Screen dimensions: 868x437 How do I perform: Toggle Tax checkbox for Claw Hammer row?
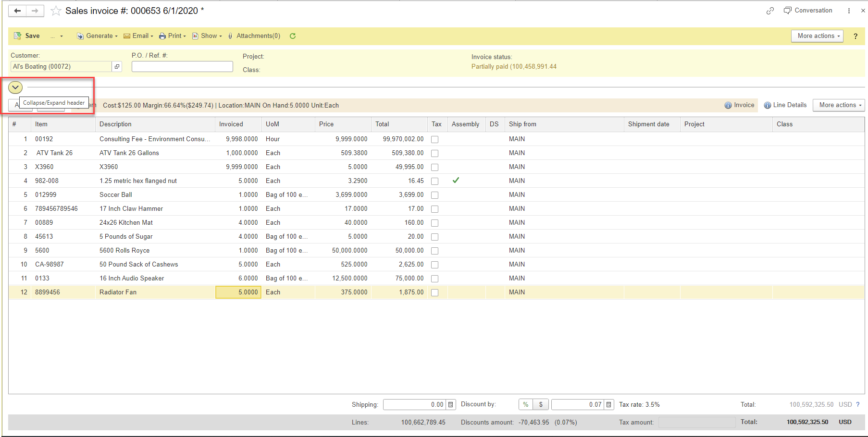(x=435, y=209)
